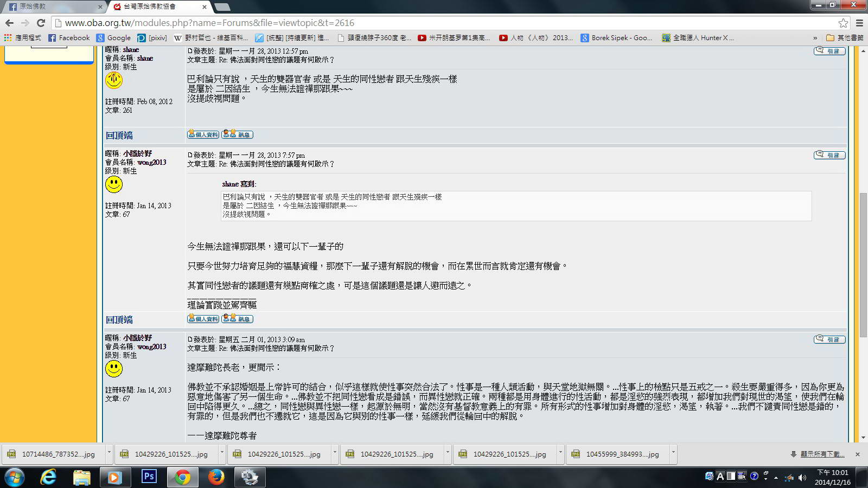
Task: Expand dropdown for 10714486_787352 jpg download
Action: 109,453
